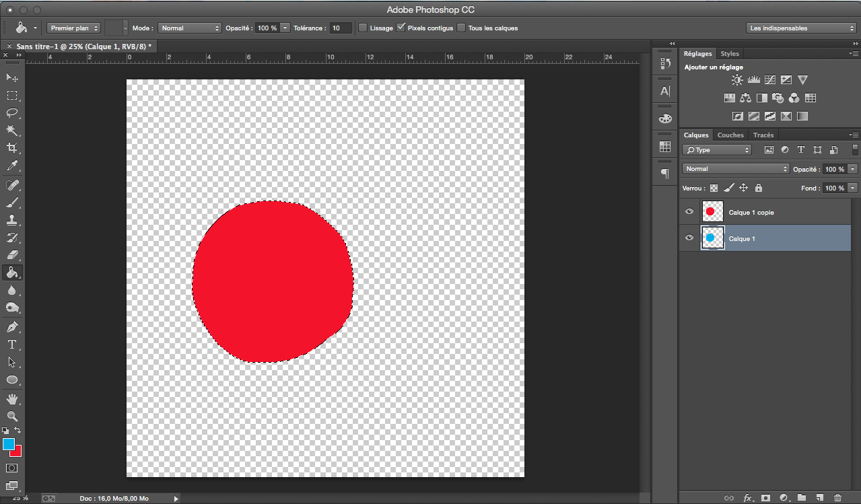
Task: Open the Styles tab
Action: click(730, 54)
